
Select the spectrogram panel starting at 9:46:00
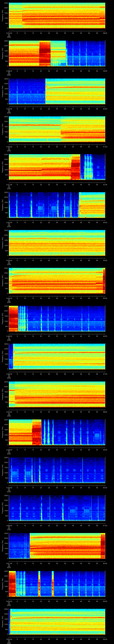coord(57,357)
